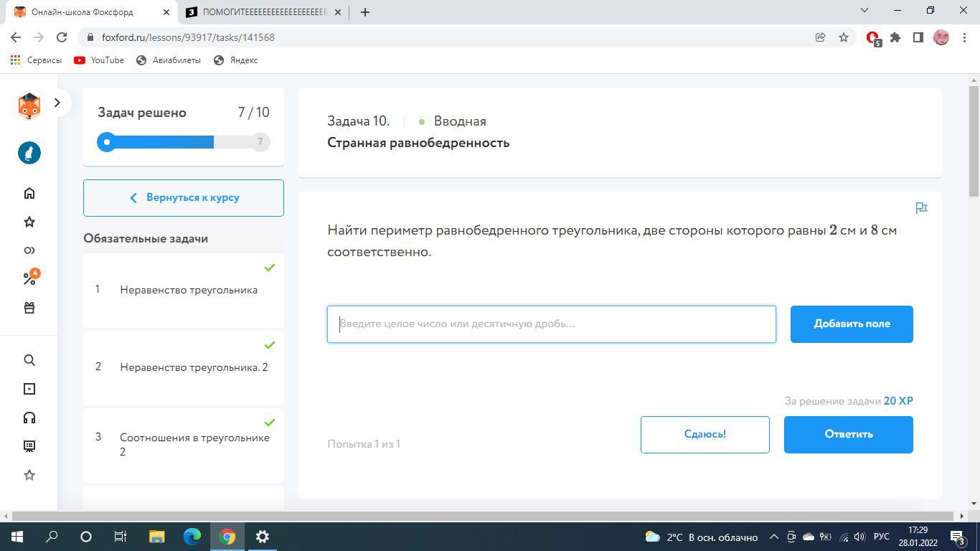Switch the 'РУС' input language

pos(882,537)
